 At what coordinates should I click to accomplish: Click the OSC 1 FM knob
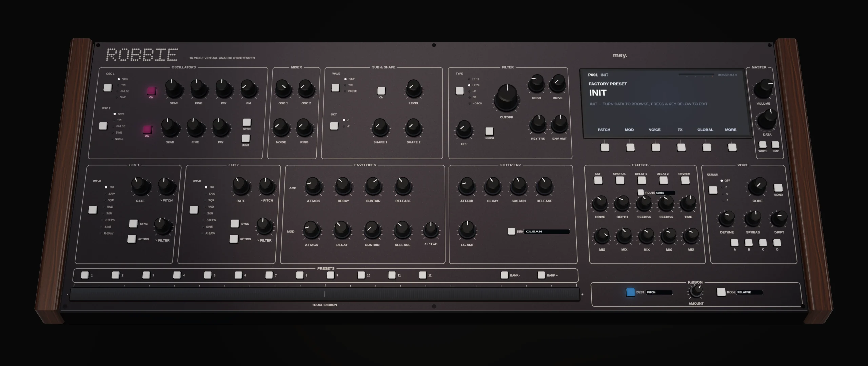[x=249, y=89]
